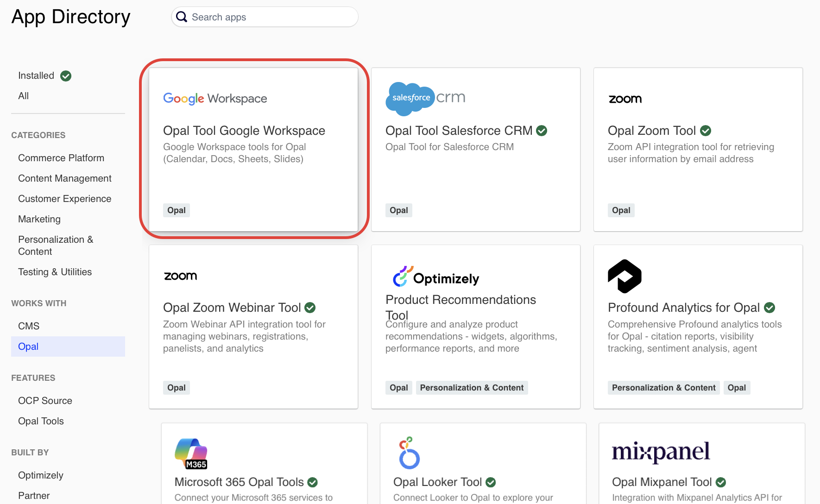This screenshot has height=504, width=820.
Task: Filter by Marketing category
Action: (x=39, y=219)
